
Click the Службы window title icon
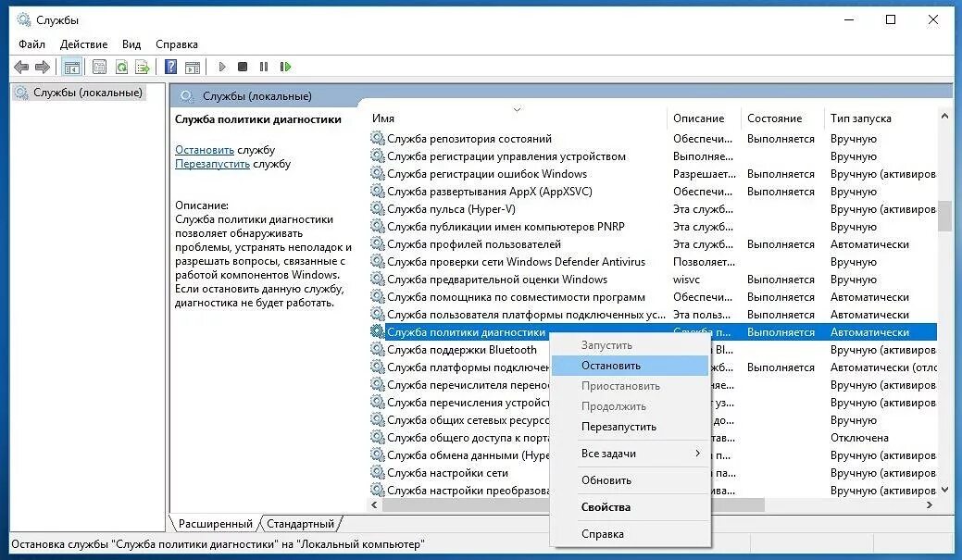click(24, 20)
